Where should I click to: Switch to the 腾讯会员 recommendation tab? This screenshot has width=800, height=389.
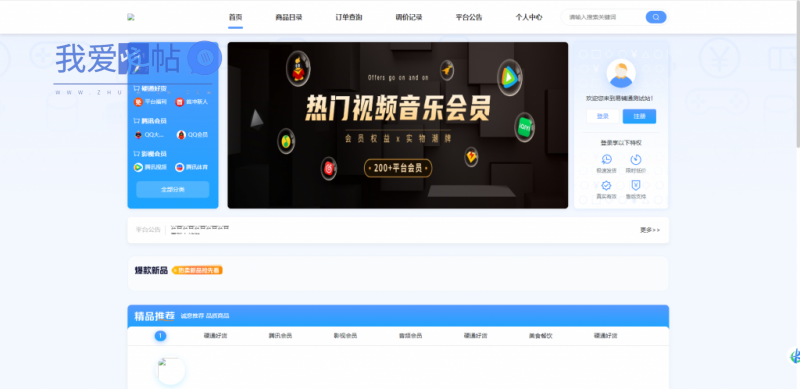click(x=281, y=336)
